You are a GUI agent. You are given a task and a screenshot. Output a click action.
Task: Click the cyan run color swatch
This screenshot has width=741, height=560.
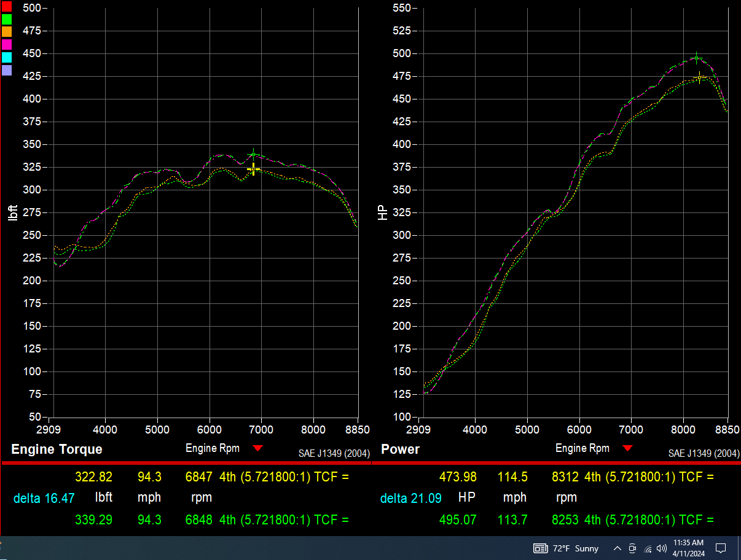(x=7, y=57)
